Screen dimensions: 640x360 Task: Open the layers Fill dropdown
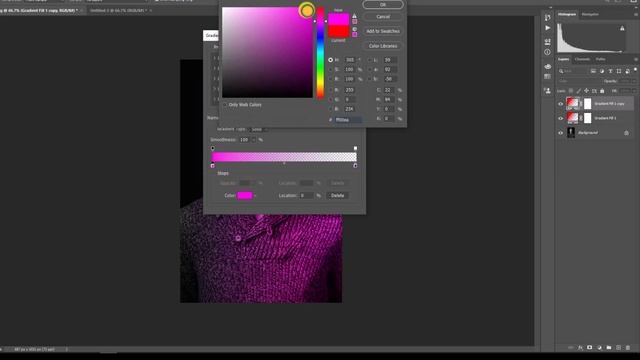click(x=633, y=91)
